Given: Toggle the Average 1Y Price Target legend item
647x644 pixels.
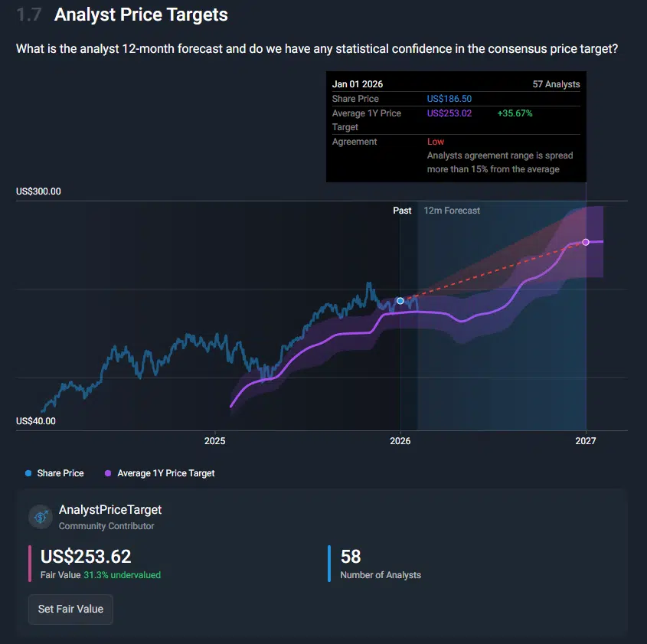Looking at the screenshot, I should tap(160, 473).
